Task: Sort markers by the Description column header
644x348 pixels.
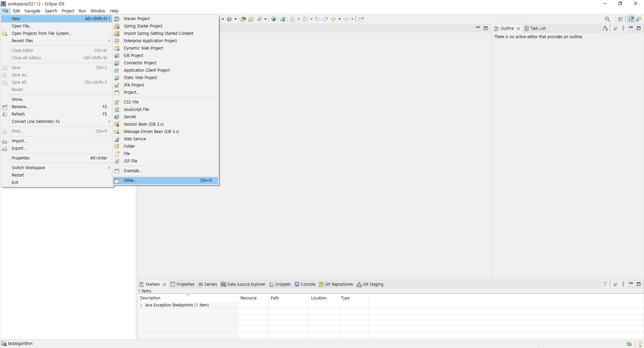Action: point(188,298)
